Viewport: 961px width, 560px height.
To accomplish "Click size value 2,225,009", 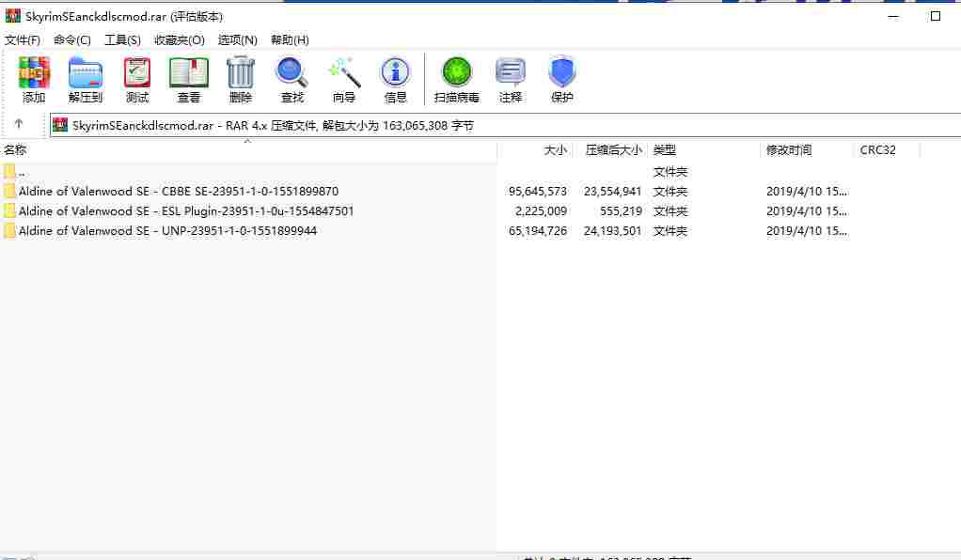I will click(542, 210).
